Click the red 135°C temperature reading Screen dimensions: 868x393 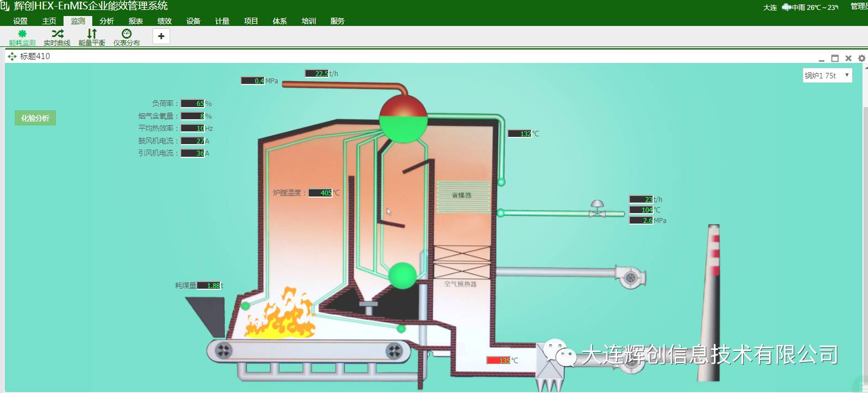pyautogui.click(x=498, y=360)
